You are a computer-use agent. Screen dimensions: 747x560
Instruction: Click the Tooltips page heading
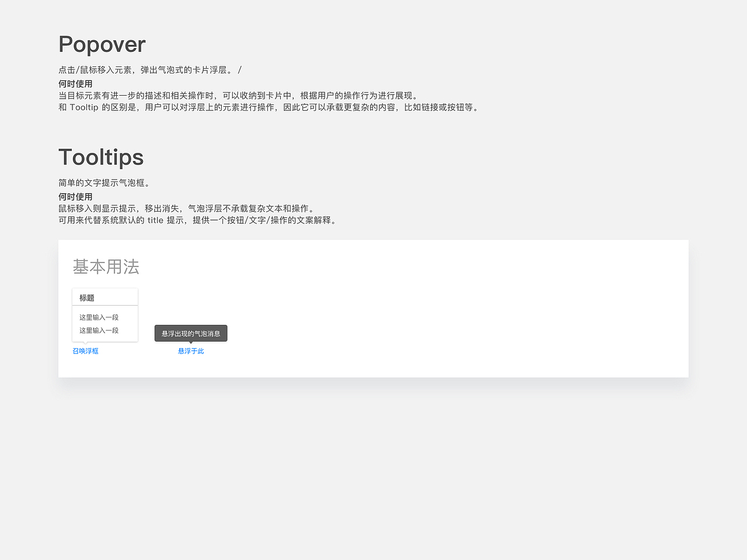click(x=101, y=156)
